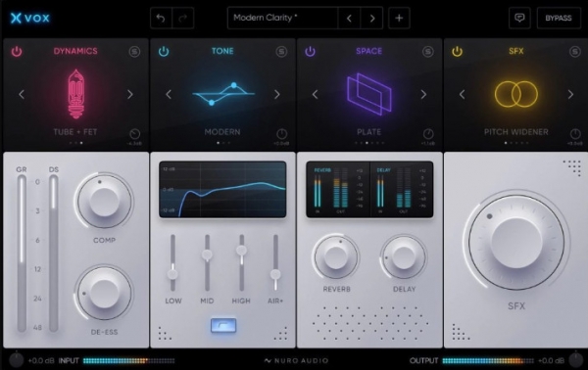Click the DELAY level meter display
The width and height of the screenshot is (588, 370).
(x=402, y=190)
